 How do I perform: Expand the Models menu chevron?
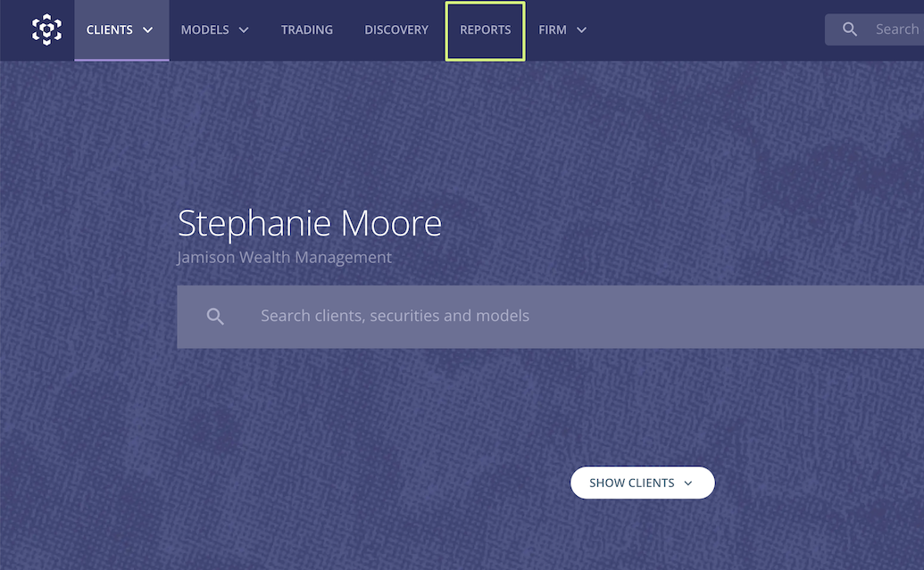(244, 30)
